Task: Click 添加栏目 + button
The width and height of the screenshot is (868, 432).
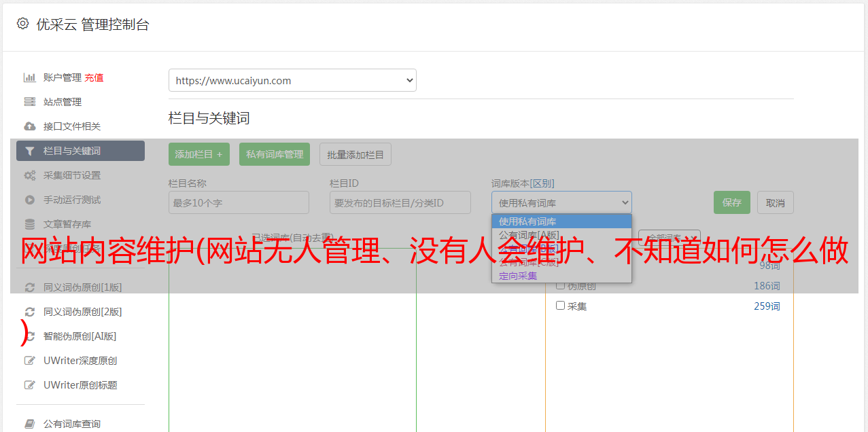Action: [x=199, y=154]
